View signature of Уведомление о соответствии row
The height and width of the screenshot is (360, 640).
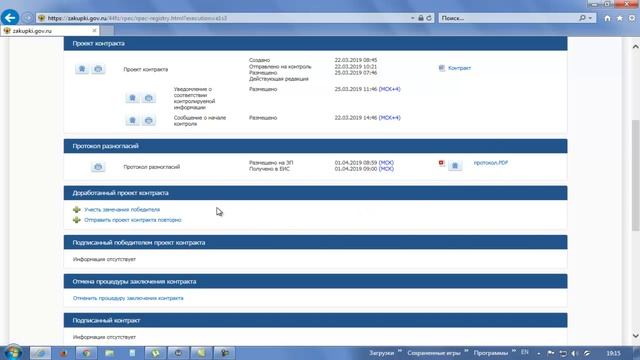pyautogui.click(x=132, y=98)
